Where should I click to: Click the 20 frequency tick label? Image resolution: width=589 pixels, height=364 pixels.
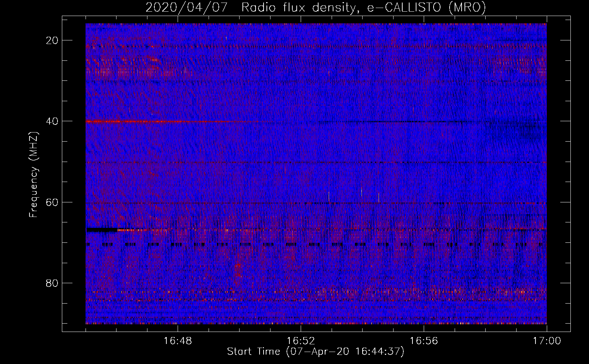point(52,40)
